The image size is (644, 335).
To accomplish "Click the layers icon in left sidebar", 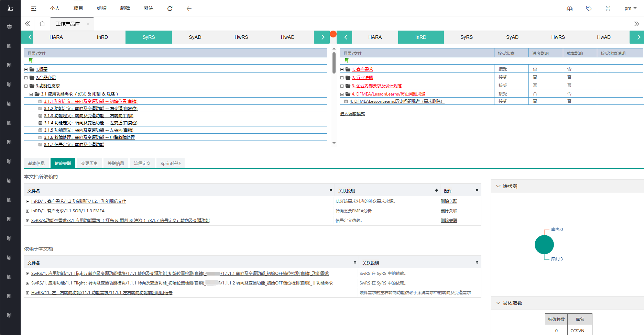I will coord(9,26).
